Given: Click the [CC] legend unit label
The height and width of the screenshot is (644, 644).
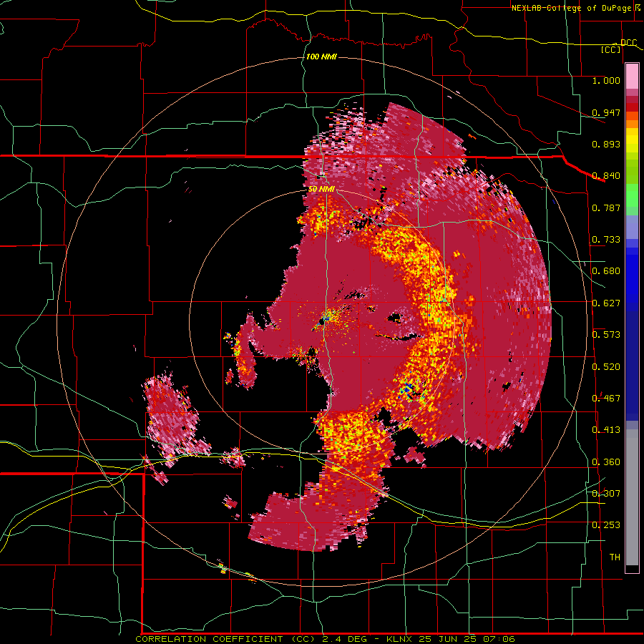Looking at the screenshot, I should [611, 49].
